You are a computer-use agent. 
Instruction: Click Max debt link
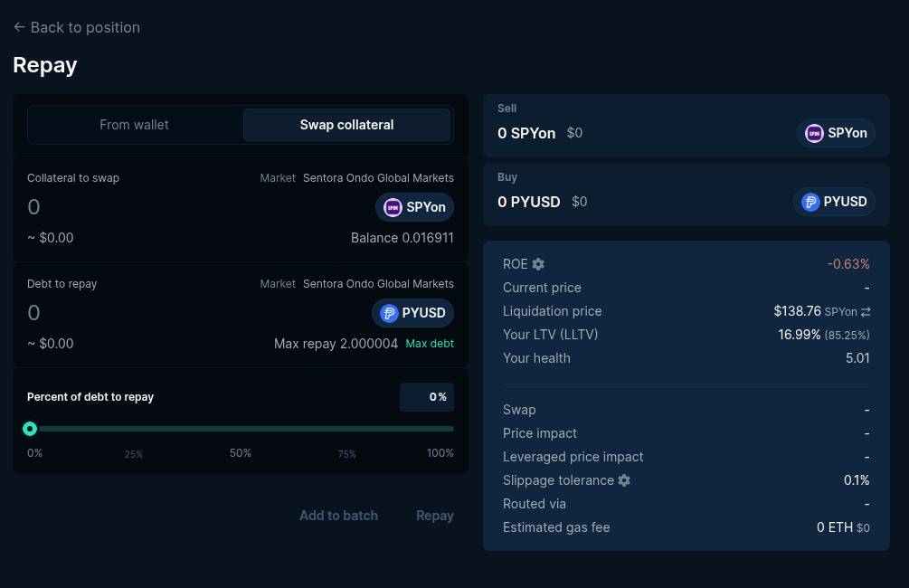(430, 344)
